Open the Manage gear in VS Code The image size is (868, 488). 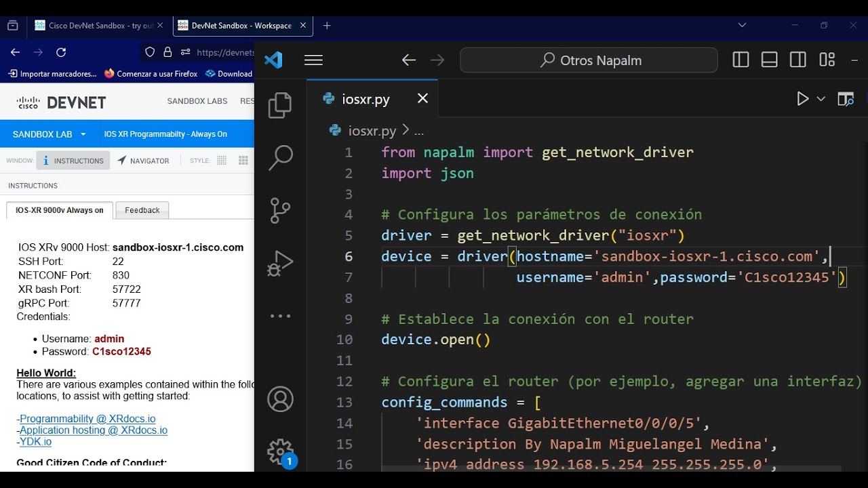[x=280, y=452]
